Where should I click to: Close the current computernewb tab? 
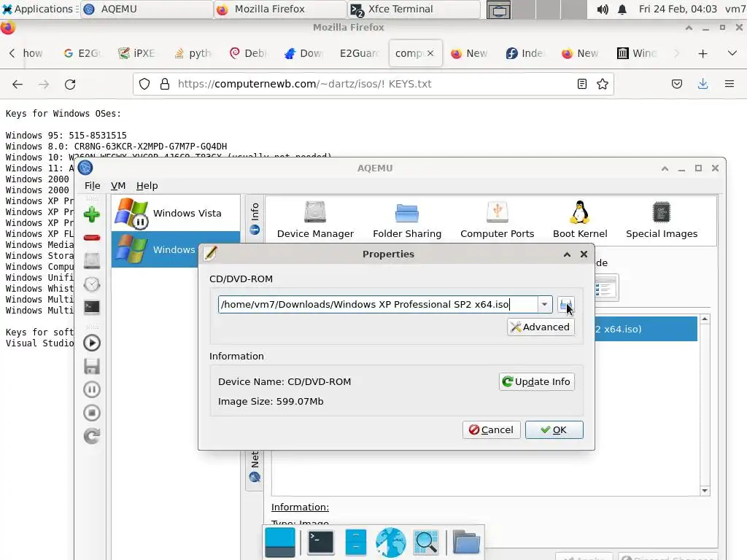click(x=430, y=53)
